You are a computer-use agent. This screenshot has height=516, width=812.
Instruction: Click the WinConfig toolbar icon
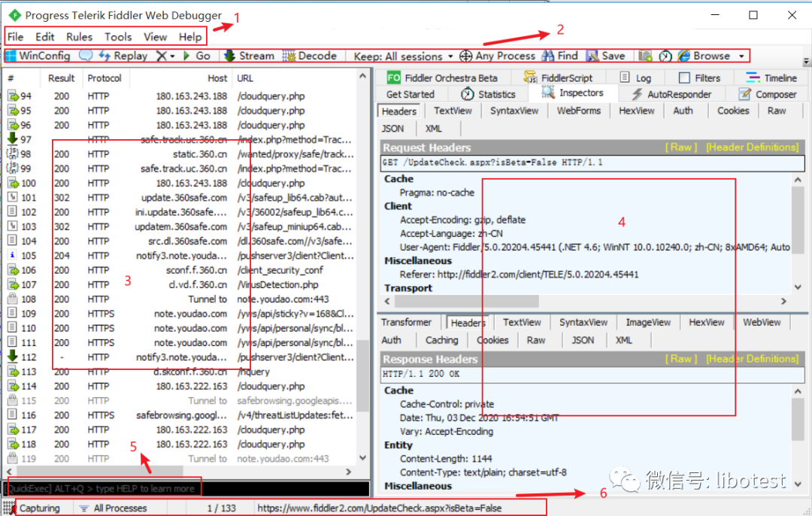point(11,56)
